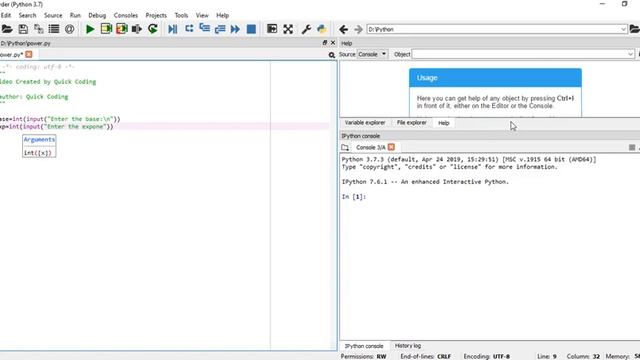This screenshot has height=360, width=640.
Task: Open the Consoles menu
Action: (x=126, y=15)
